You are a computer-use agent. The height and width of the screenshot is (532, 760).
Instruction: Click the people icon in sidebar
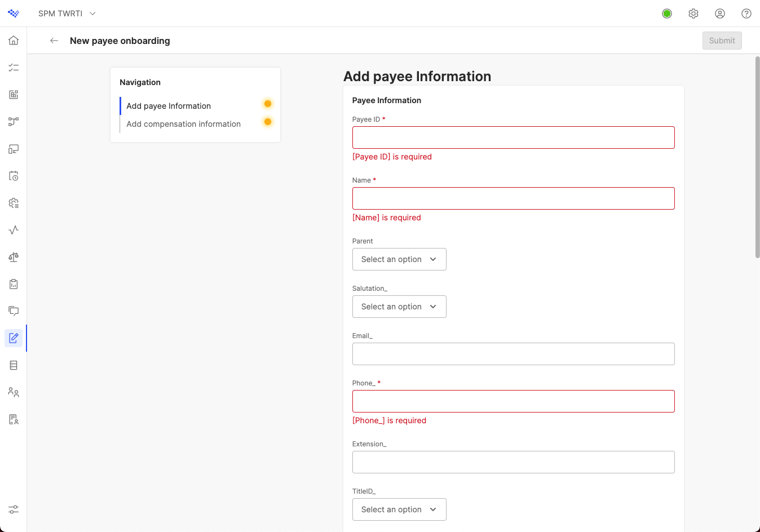pos(14,392)
